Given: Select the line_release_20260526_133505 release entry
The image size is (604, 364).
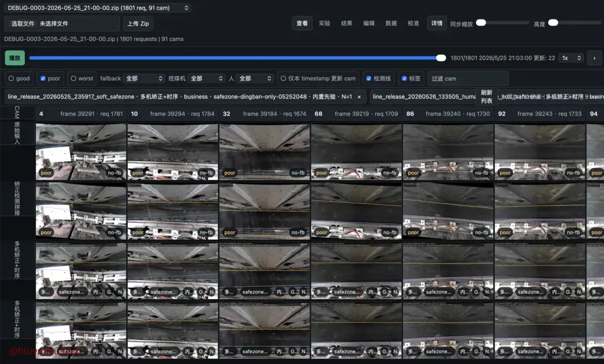Looking at the screenshot, I should 424,97.
